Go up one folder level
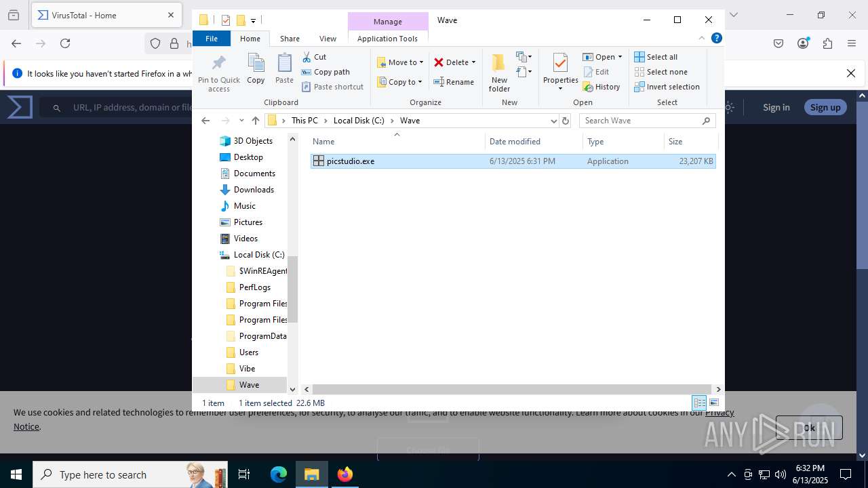The height and width of the screenshot is (488, 868). (255, 121)
